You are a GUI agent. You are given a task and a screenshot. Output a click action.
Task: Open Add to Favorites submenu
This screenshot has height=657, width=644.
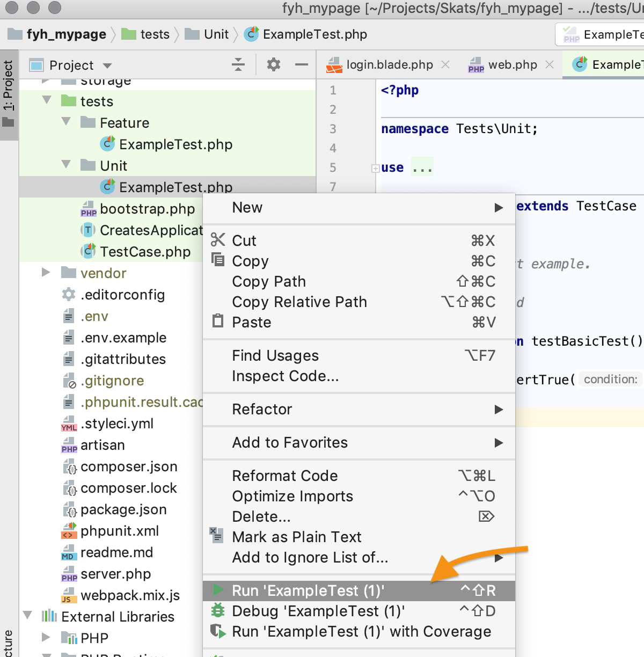pos(359,442)
